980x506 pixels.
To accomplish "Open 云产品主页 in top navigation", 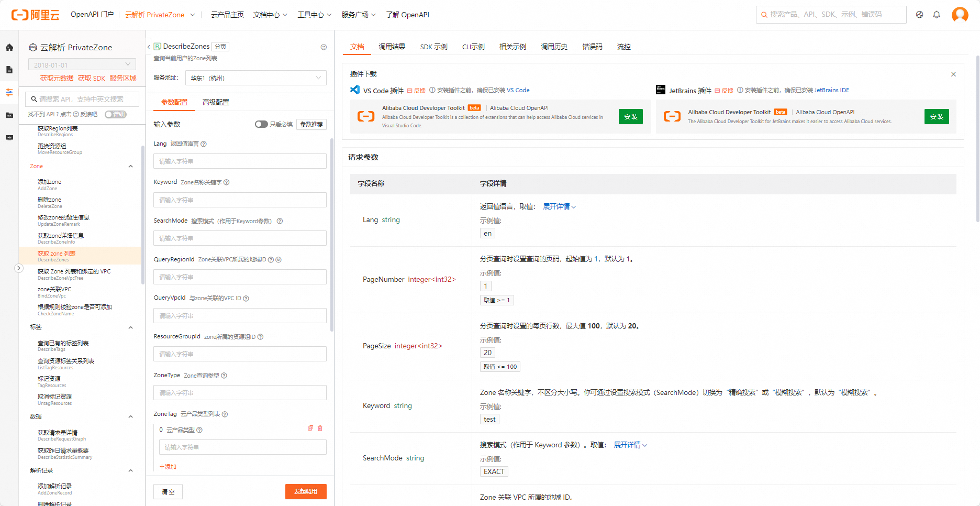I will 227,15.
